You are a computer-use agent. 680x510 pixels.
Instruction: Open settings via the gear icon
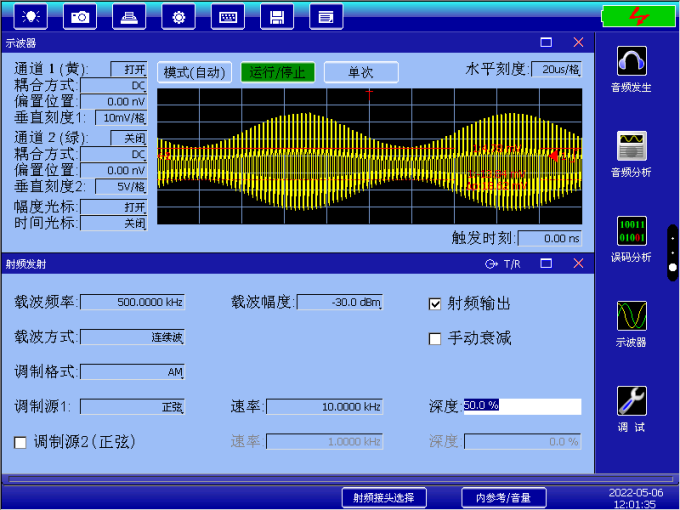pyautogui.click(x=178, y=17)
